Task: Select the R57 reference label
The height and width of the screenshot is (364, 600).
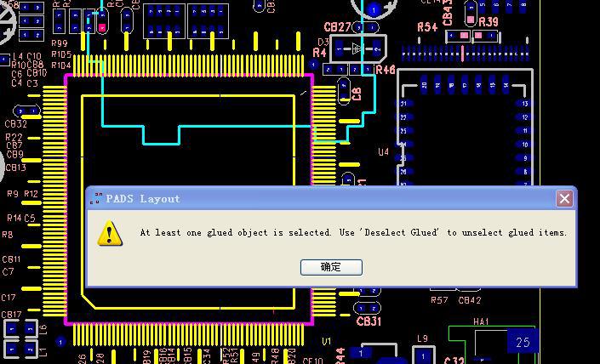Action: click(439, 300)
